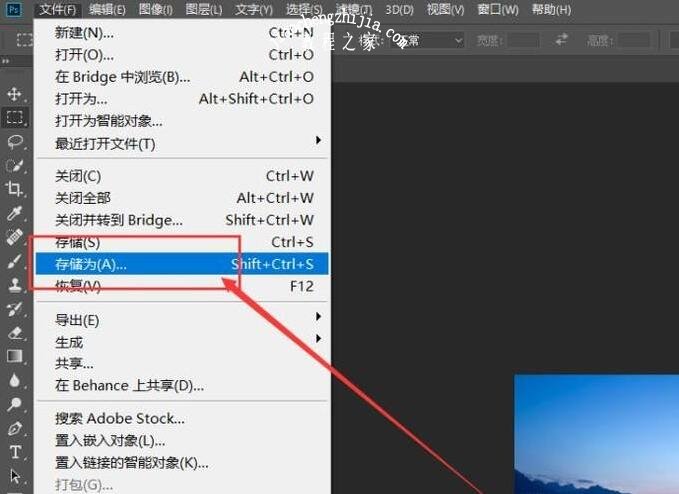Select the Rectangular Marquee tool
Screen dimensions: 679x494
(15, 117)
